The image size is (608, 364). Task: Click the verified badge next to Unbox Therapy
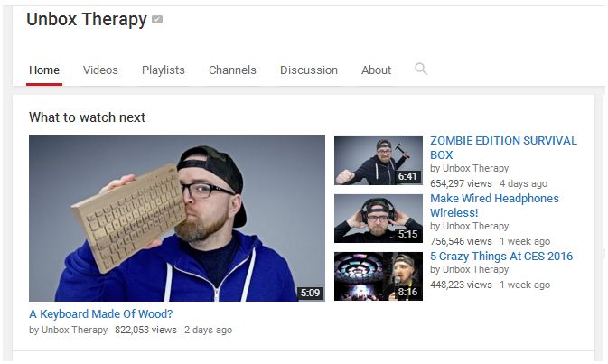click(x=157, y=19)
